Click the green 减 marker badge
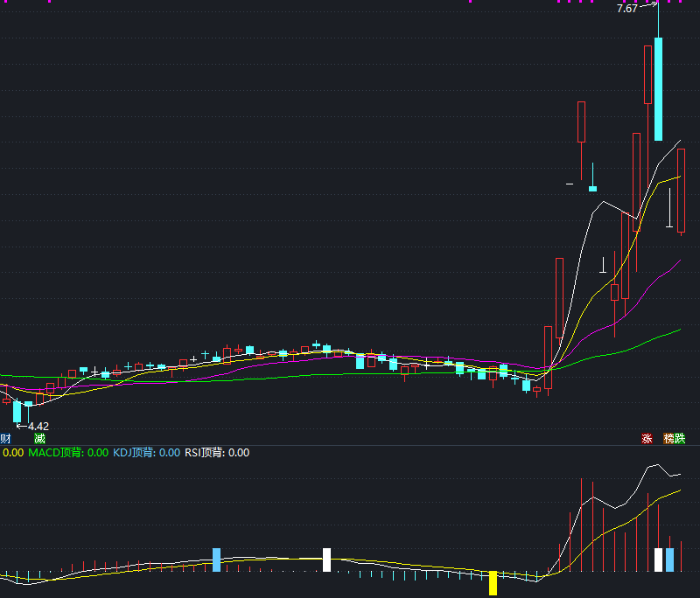This screenshot has width=700, height=598. (x=38, y=436)
